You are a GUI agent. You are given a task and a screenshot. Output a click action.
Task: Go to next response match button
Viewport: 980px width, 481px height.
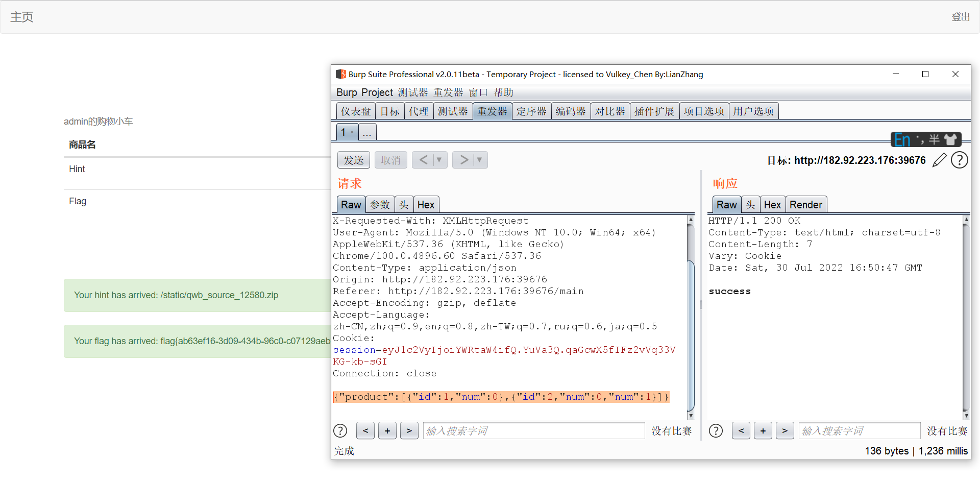coord(785,431)
